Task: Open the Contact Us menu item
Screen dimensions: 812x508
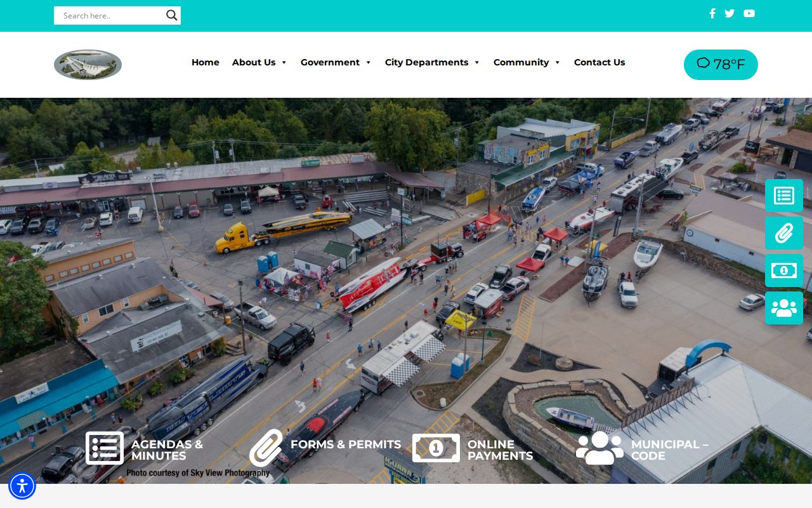Action: tap(599, 62)
